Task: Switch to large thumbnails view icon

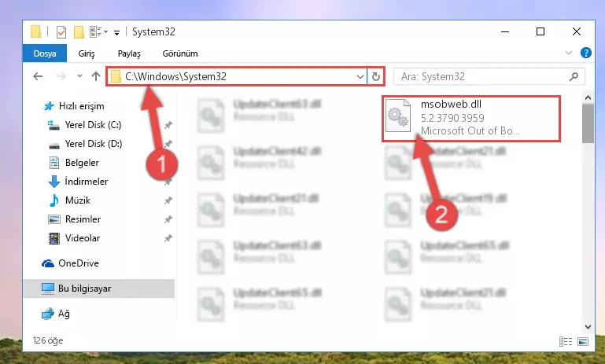Action: click(583, 341)
